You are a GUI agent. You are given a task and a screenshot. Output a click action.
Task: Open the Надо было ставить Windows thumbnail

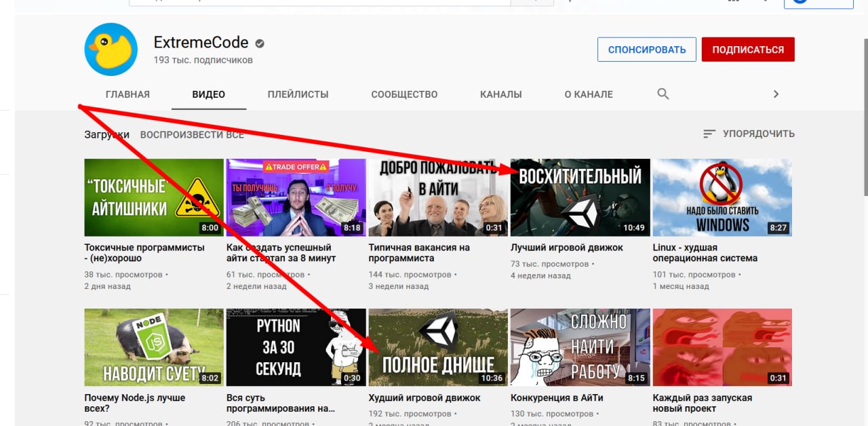click(722, 197)
